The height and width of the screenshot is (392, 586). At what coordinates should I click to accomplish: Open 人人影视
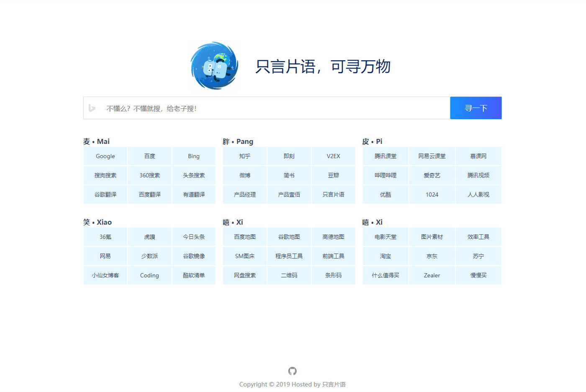478,195
